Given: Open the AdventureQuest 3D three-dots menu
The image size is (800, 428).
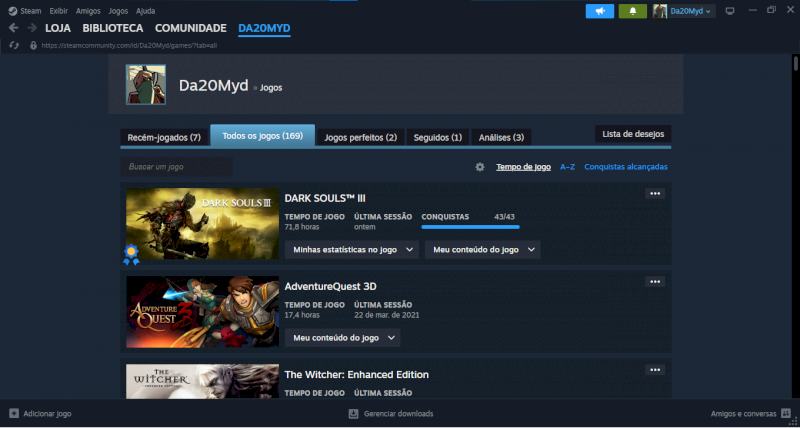Looking at the screenshot, I should point(655,283).
